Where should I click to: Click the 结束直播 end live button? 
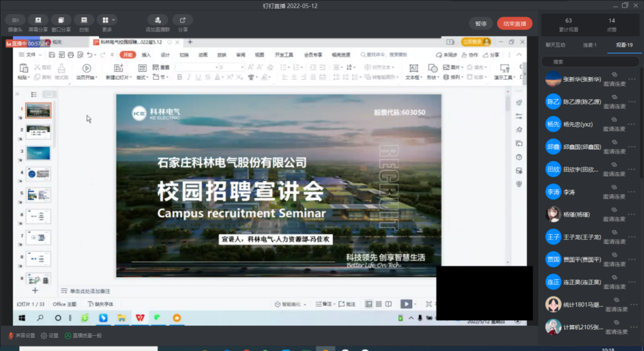pyautogui.click(x=514, y=24)
